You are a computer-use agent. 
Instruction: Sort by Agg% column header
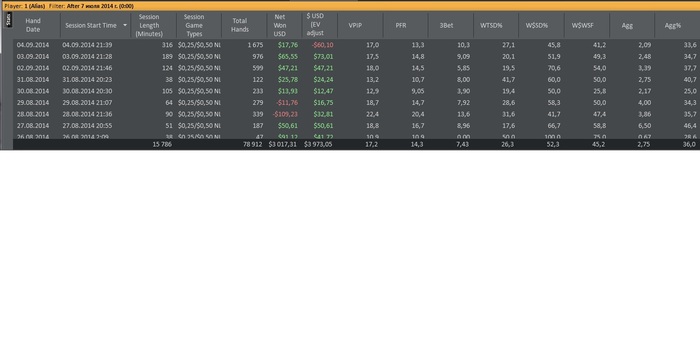coord(673,25)
